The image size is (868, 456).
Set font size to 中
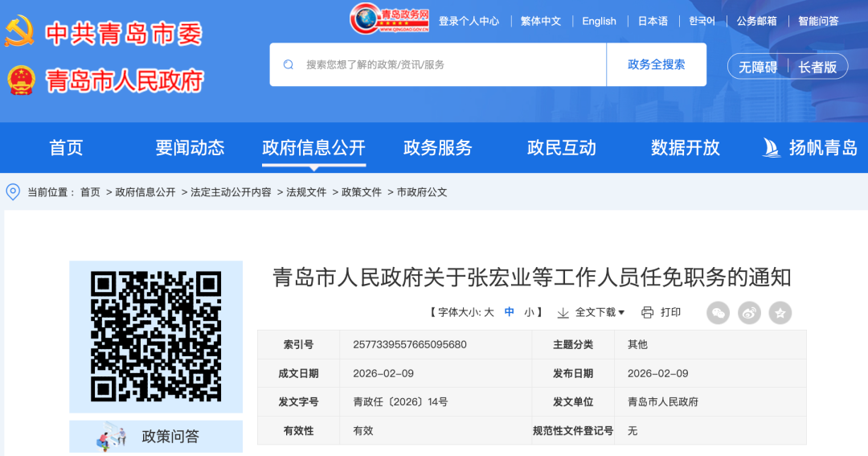coord(510,313)
